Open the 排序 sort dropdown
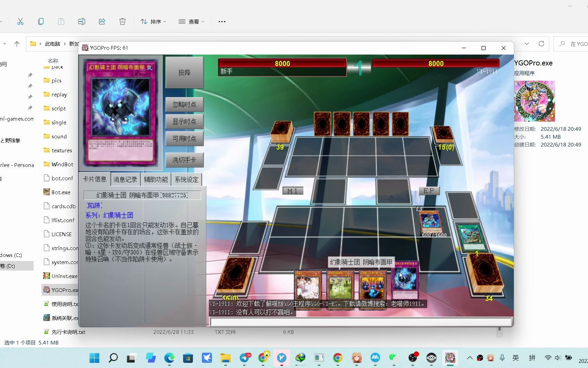 coord(153,21)
